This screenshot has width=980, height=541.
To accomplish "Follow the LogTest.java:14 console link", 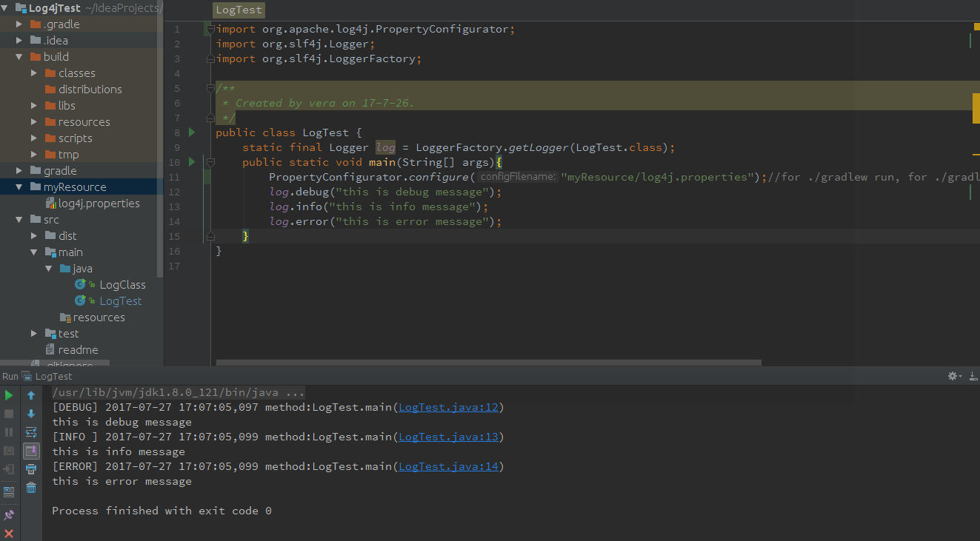I will tap(448, 466).
